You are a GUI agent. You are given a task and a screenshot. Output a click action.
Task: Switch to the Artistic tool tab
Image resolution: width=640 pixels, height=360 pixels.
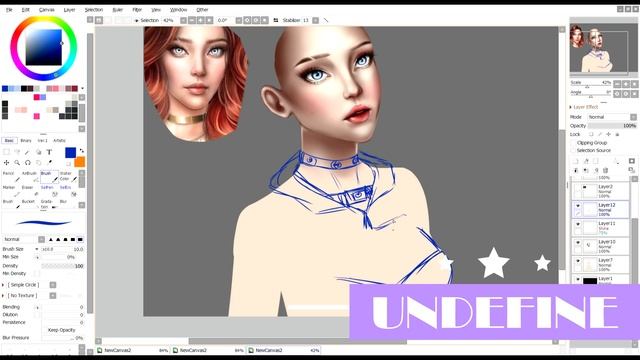pyautogui.click(x=59, y=140)
